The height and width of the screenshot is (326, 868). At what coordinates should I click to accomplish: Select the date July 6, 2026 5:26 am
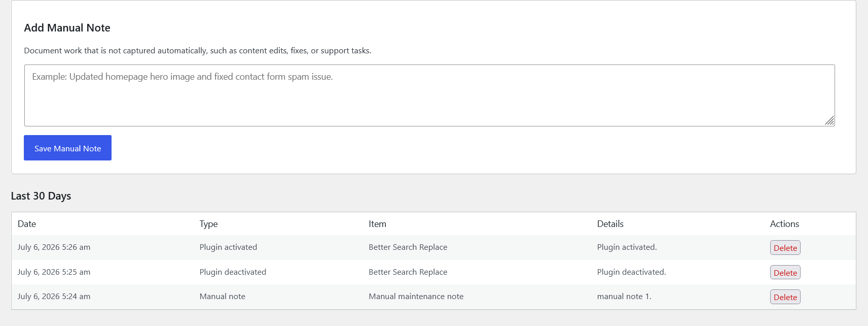point(54,247)
